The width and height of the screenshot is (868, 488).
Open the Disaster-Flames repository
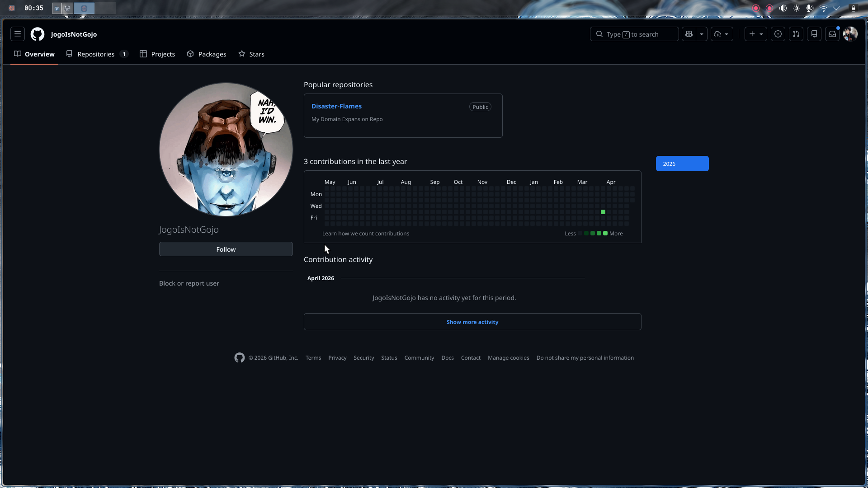point(336,106)
